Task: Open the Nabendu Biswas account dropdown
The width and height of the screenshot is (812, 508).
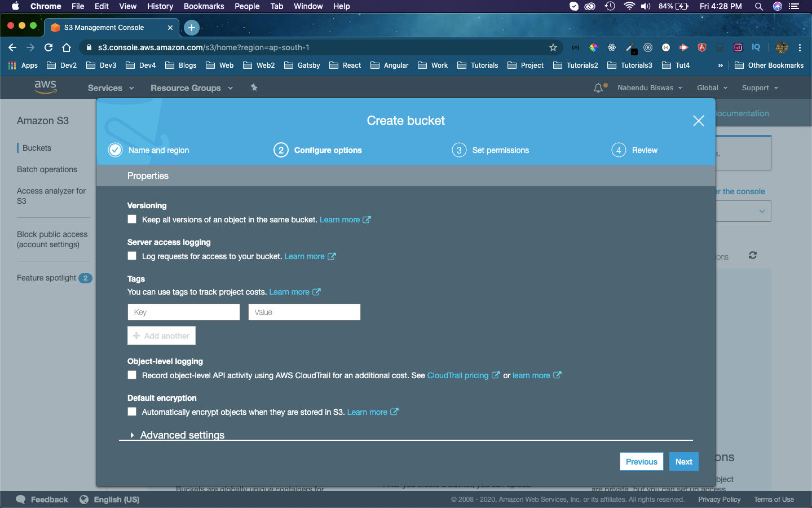Action: [650, 88]
